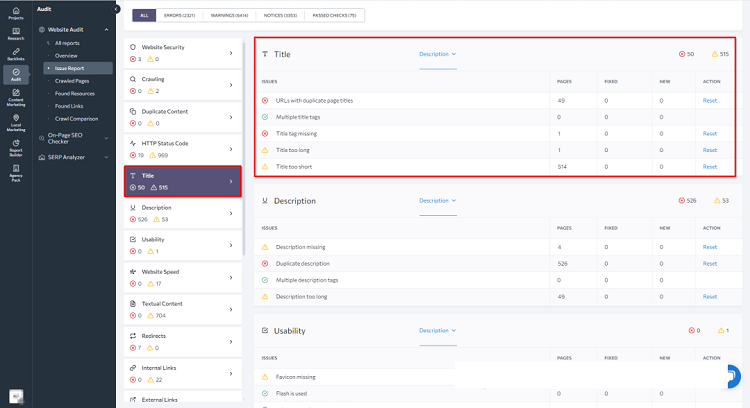The width and height of the screenshot is (750, 408).
Task: Reset Description missing issue
Action: pyautogui.click(x=710, y=247)
